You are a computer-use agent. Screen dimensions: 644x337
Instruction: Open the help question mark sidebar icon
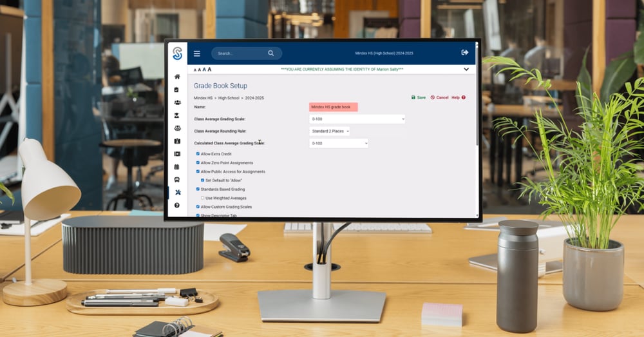(x=177, y=205)
